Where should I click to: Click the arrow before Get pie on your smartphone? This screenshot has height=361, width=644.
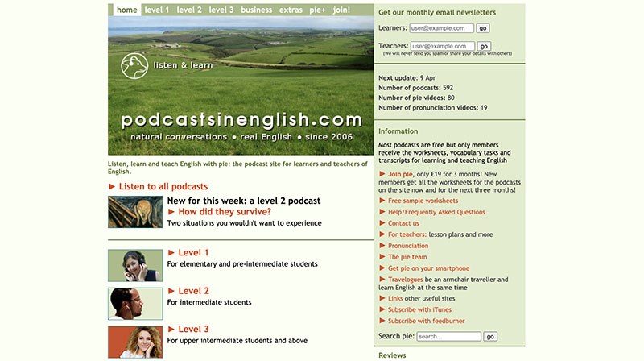pos(382,268)
